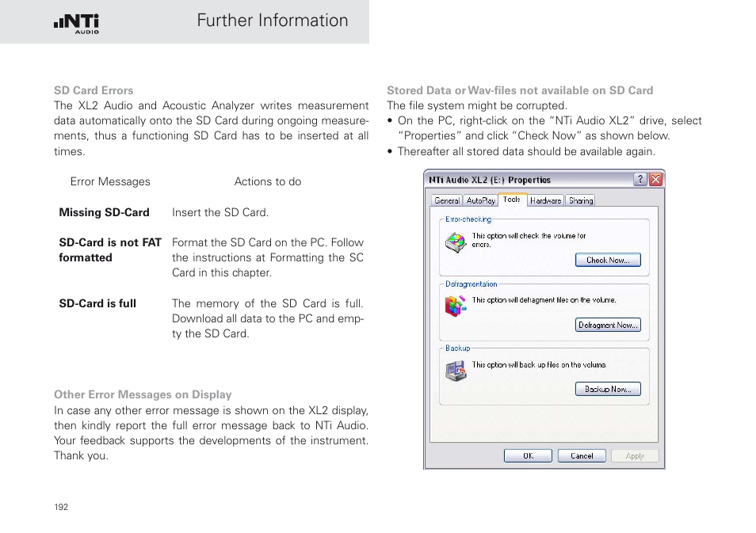Click 'Other Error Messages on Display' heading
756x533 pixels.
[x=143, y=394]
